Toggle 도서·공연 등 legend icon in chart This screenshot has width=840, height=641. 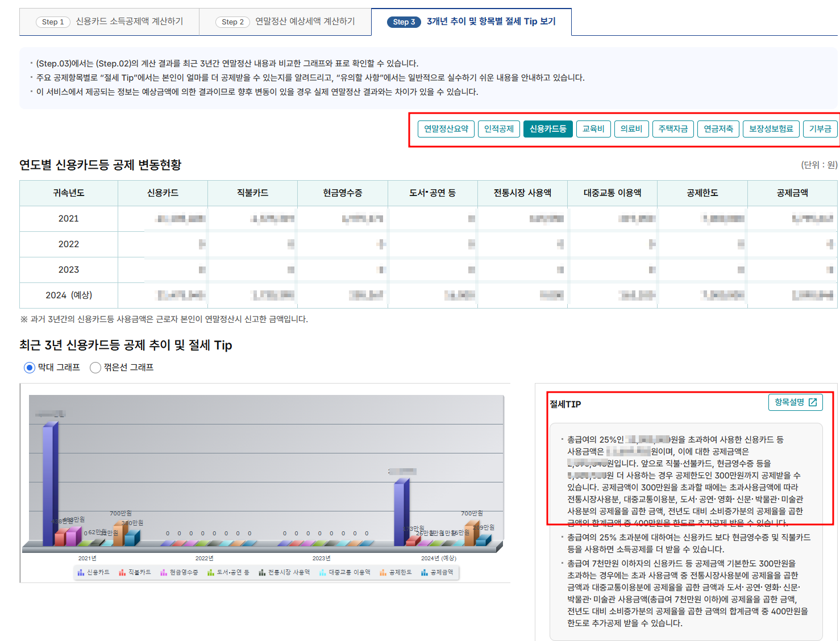[211, 572]
